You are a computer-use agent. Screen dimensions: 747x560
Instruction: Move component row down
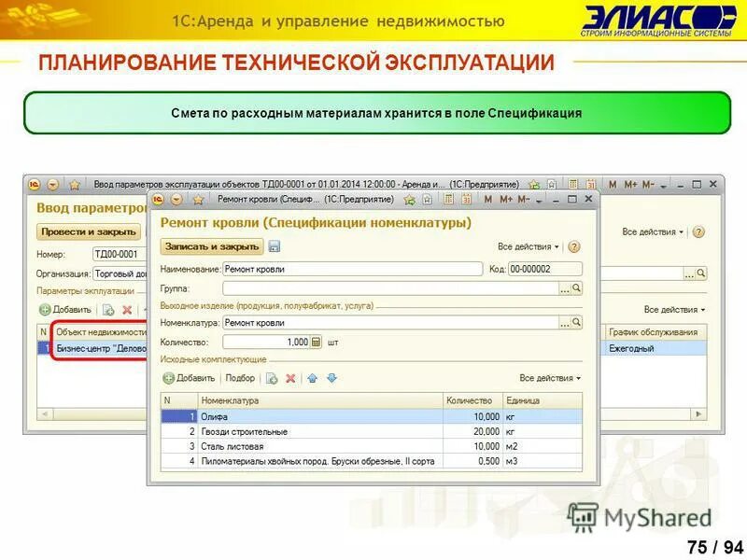coord(332,378)
